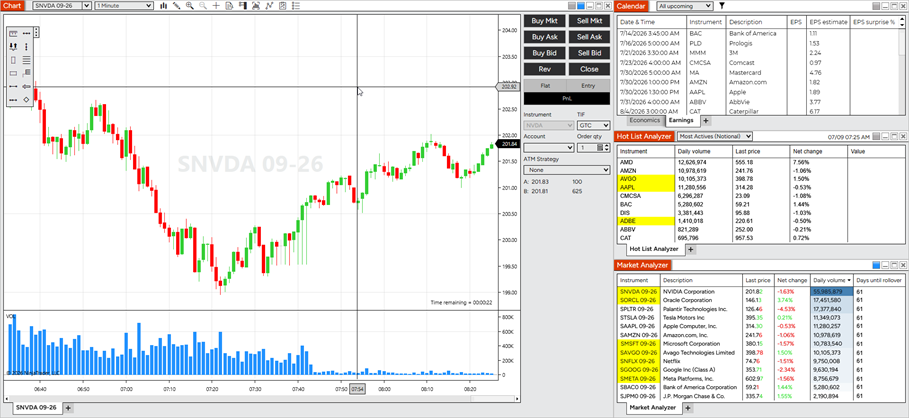This screenshot has width=909, height=418.
Task: Show the Data Box icon
Action: 230,6
